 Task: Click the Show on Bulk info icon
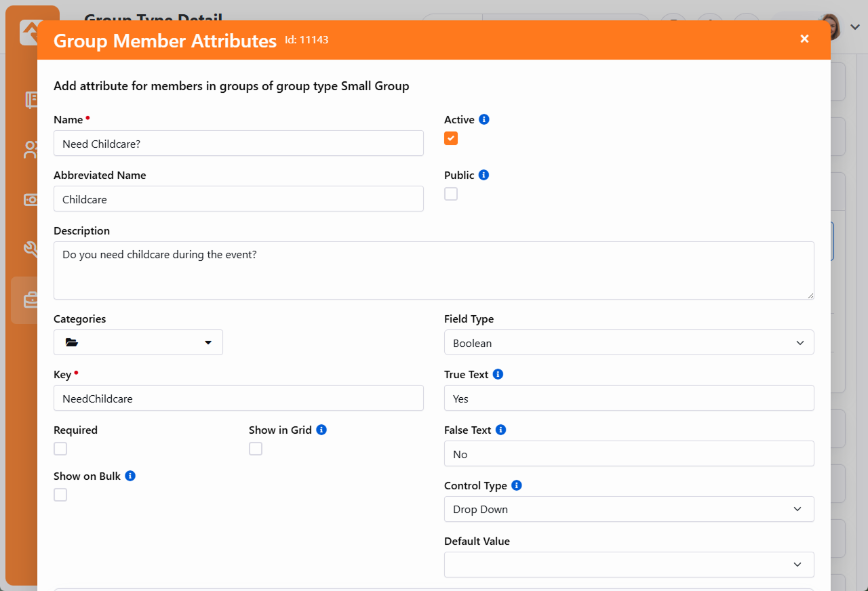[x=130, y=476]
